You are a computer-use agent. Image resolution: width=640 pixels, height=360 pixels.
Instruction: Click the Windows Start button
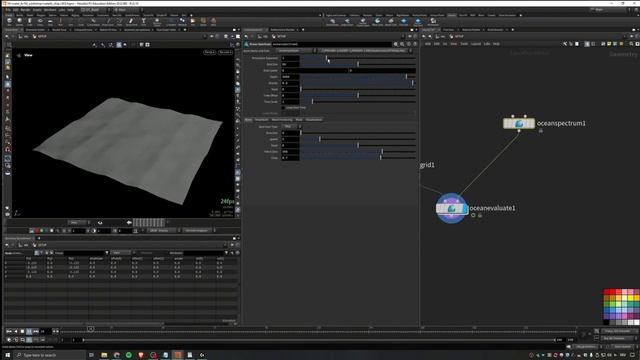[7, 355]
